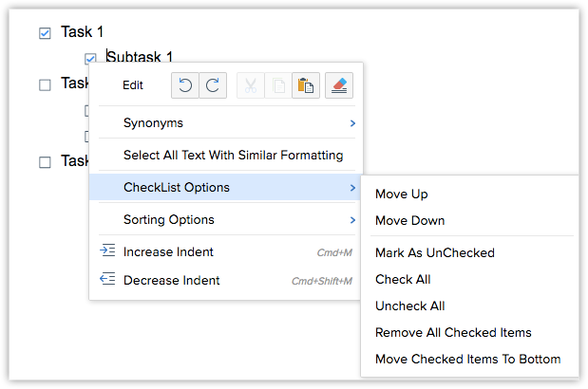Expand the Sorting Options submenu arrow
Image resolution: width=588 pixels, height=389 pixels.
click(352, 220)
